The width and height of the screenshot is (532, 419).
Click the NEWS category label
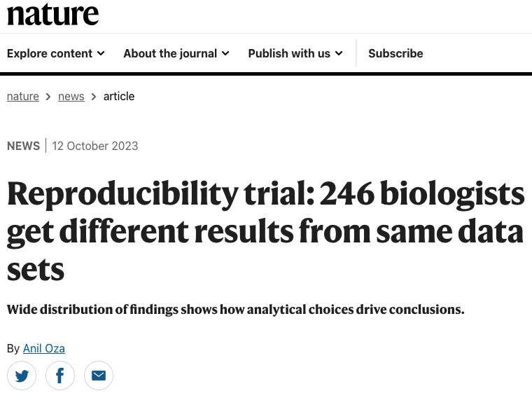pos(24,146)
